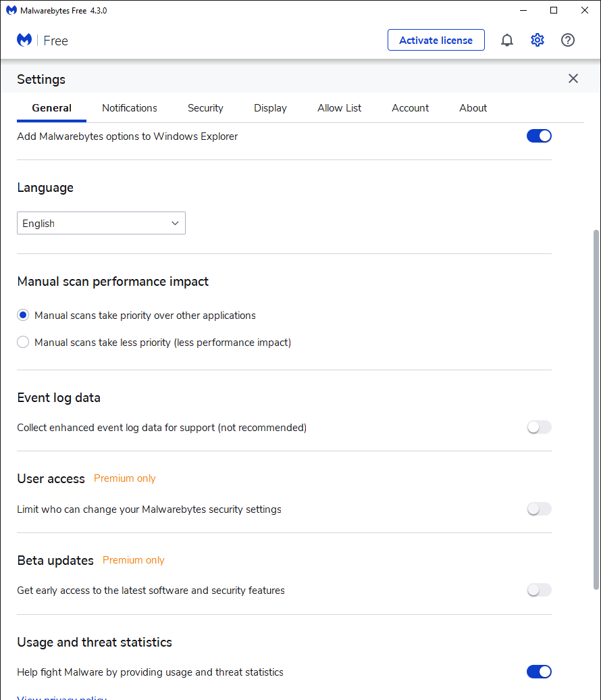The width and height of the screenshot is (601, 700).
Task: Open the English language dropdown
Action: pos(101,224)
